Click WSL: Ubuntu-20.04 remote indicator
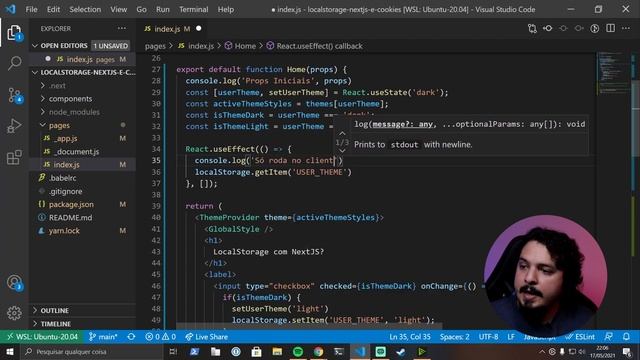The image size is (640, 360). 42,337
